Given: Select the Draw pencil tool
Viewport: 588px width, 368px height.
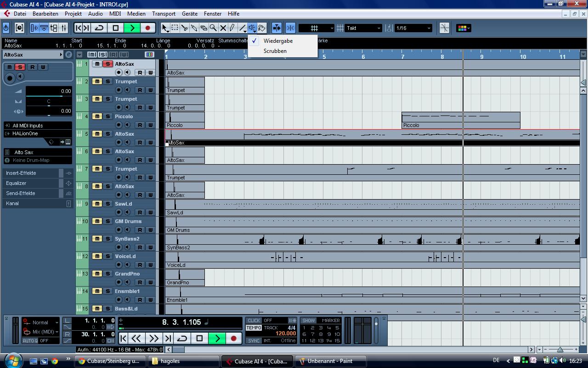Looking at the screenshot, I should [232, 28].
